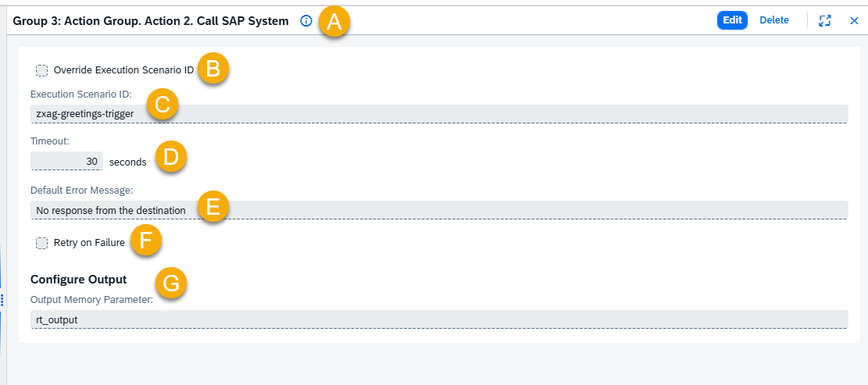Image resolution: width=868 pixels, height=385 pixels.
Task: Close the Call SAP System panel
Action: [x=854, y=20]
